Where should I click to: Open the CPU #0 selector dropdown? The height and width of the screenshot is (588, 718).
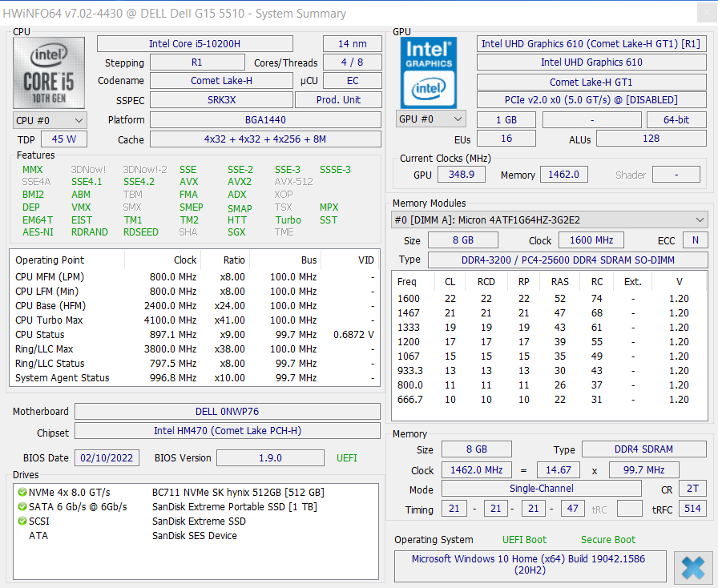(50, 120)
